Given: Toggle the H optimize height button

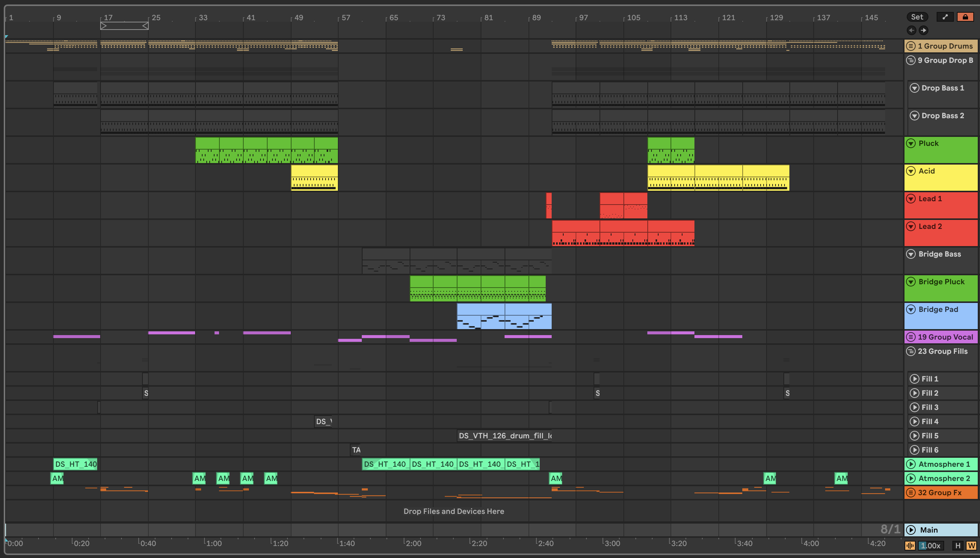Looking at the screenshot, I should 958,545.
